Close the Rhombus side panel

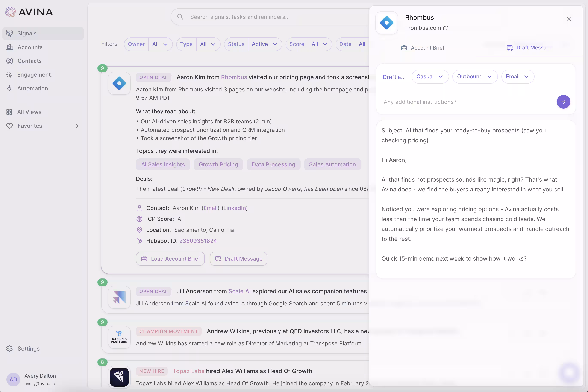[x=569, y=19]
